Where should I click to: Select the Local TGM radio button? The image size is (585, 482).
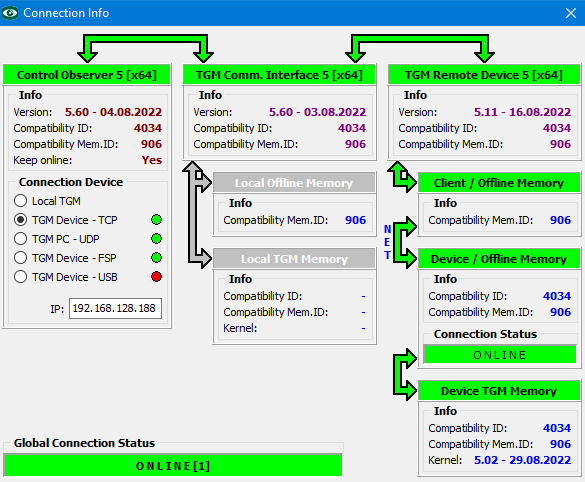20,201
